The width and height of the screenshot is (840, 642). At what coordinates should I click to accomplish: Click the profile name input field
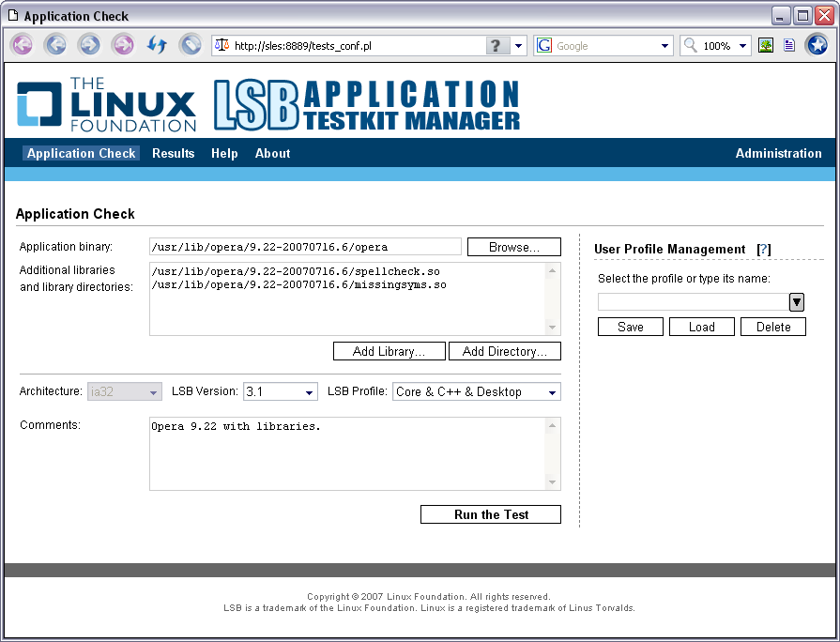[x=694, y=301]
